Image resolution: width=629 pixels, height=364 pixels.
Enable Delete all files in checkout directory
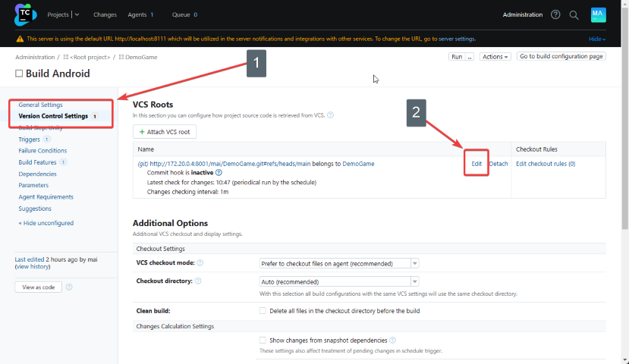click(263, 310)
